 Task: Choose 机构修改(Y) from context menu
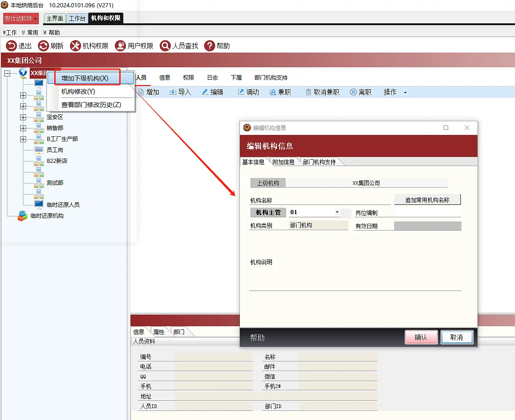pyautogui.click(x=78, y=92)
